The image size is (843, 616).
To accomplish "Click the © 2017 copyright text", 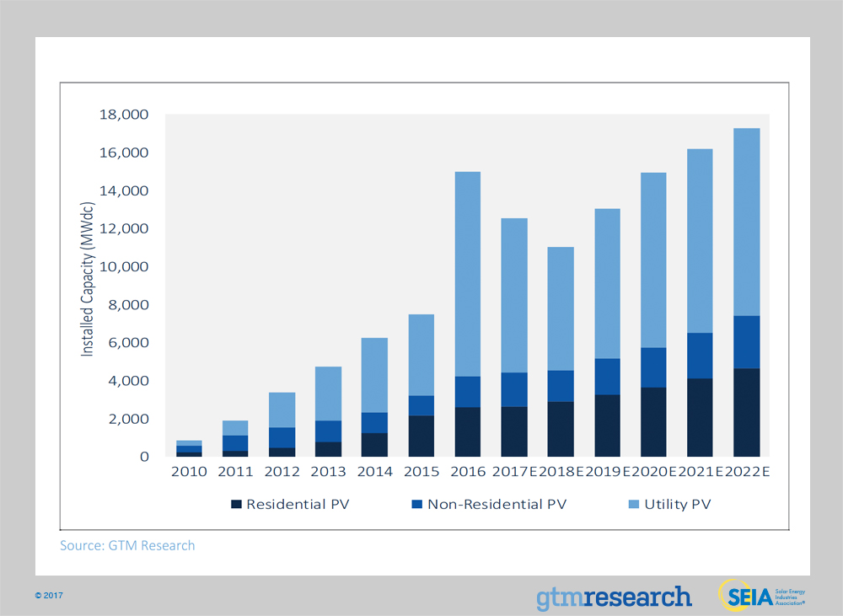I will 49,596.
